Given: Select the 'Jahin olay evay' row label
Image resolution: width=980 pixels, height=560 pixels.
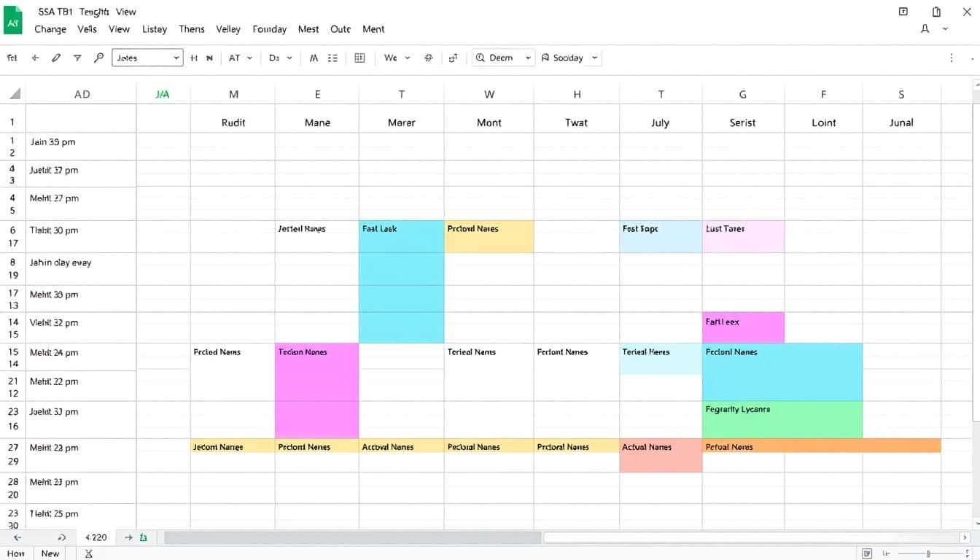Looking at the screenshot, I should [x=81, y=268].
